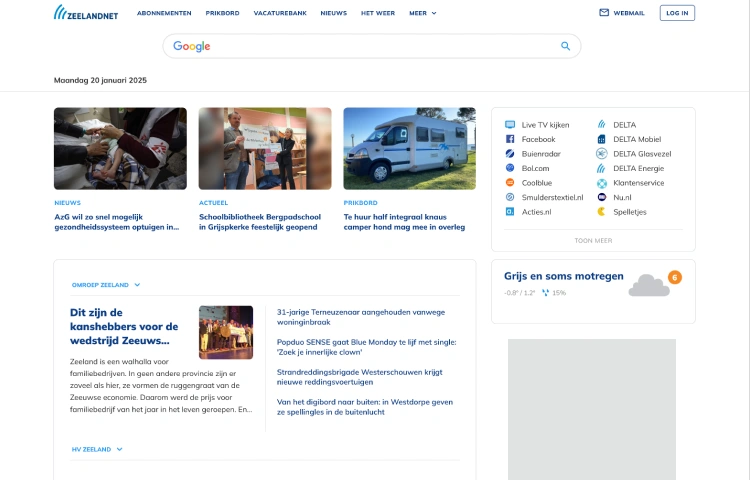Click the Nu.nl quick link text
Screen dimensions: 750x480
pyautogui.click(x=622, y=197)
